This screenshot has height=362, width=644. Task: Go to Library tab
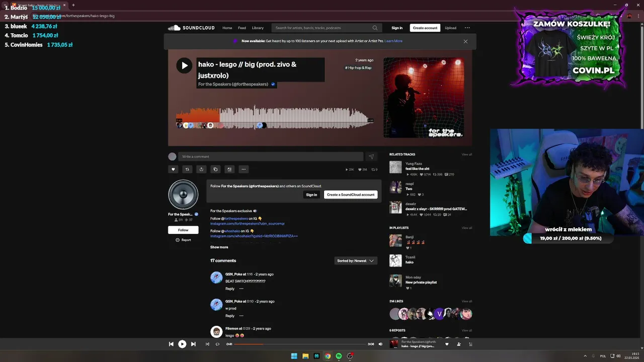258,28
